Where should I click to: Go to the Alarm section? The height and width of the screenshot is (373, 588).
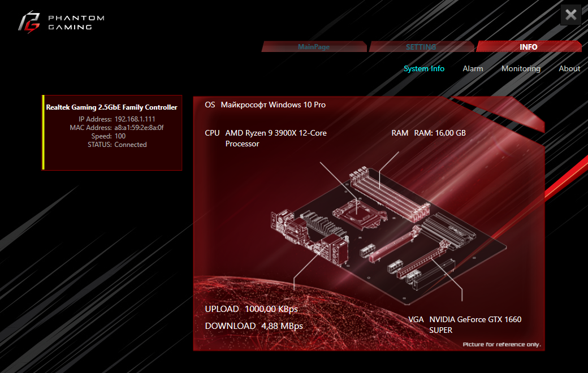[473, 68]
